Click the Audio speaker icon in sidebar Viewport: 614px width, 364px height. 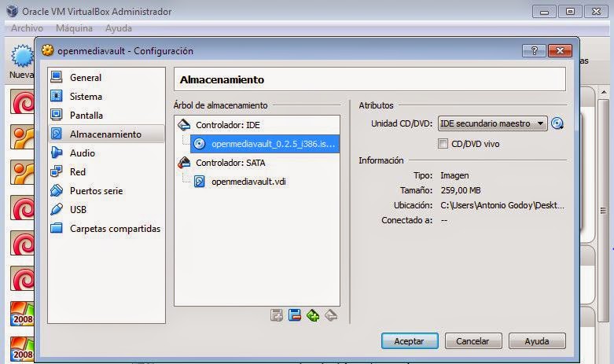[57, 153]
